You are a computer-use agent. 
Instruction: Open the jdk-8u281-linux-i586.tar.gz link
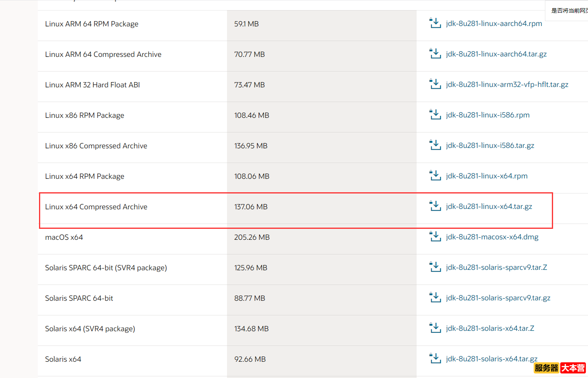pyautogui.click(x=490, y=146)
